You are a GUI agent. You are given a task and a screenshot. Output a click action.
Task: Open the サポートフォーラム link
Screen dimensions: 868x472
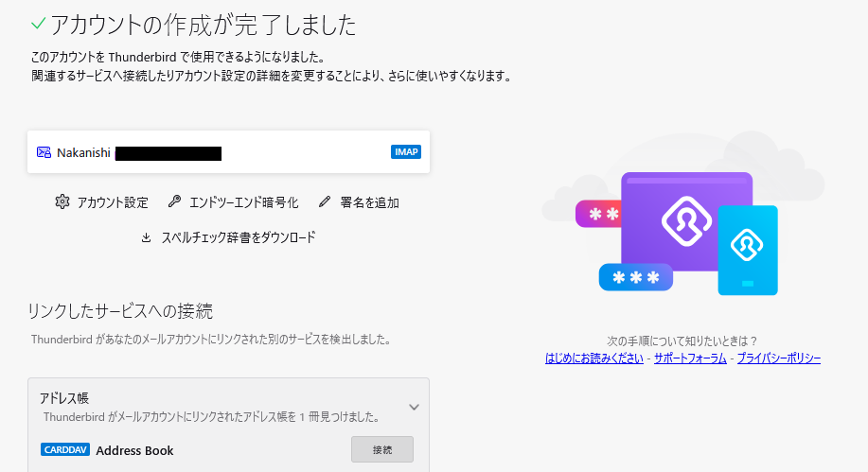[690, 358]
